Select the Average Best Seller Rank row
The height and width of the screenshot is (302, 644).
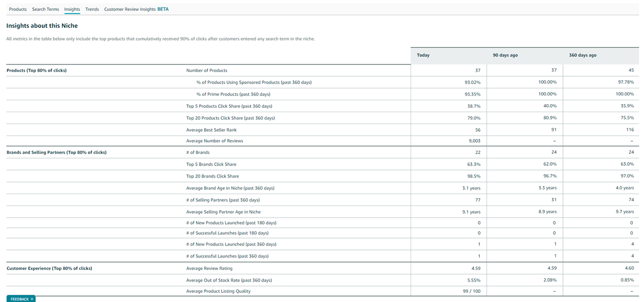click(x=211, y=130)
